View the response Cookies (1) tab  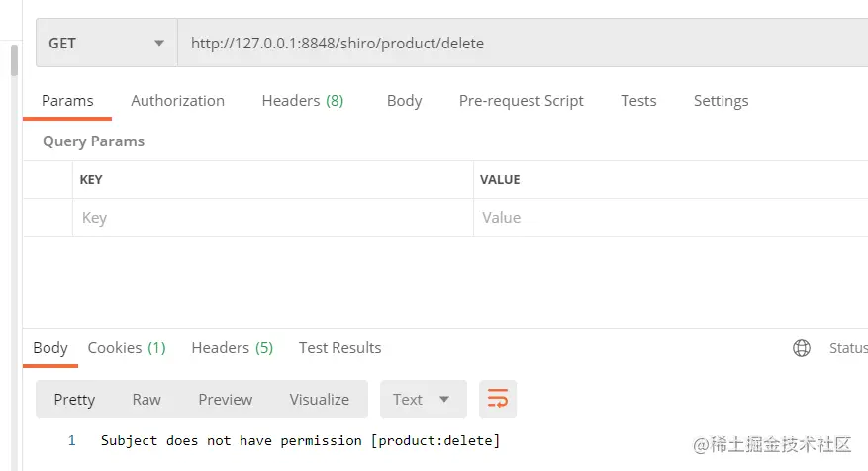click(x=127, y=348)
